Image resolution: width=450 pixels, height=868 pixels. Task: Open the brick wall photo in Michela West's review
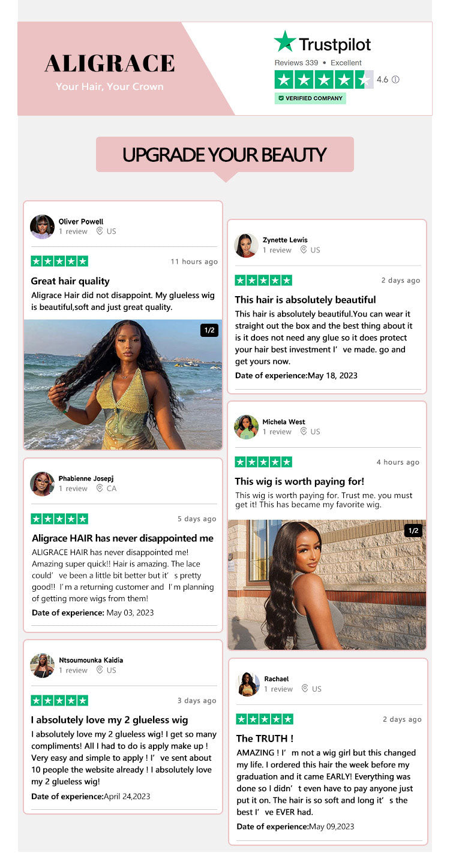[327, 584]
